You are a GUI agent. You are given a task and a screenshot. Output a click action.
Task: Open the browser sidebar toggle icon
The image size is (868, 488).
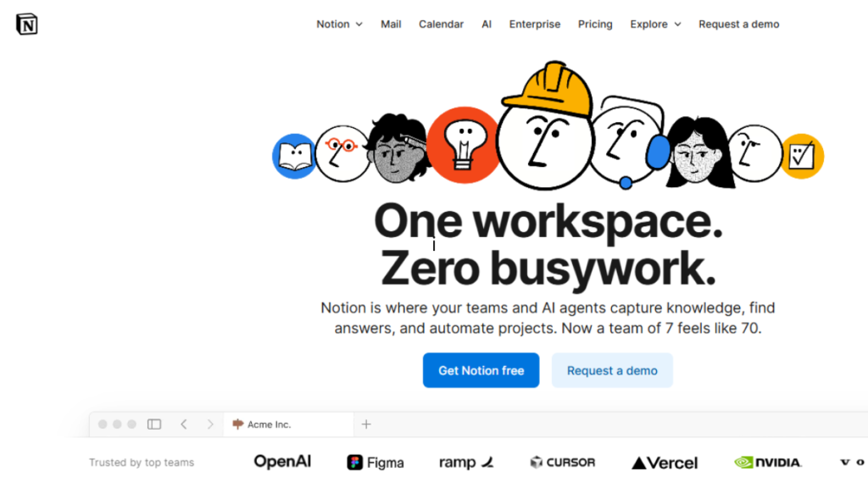pyautogui.click(x=155, y=424)
